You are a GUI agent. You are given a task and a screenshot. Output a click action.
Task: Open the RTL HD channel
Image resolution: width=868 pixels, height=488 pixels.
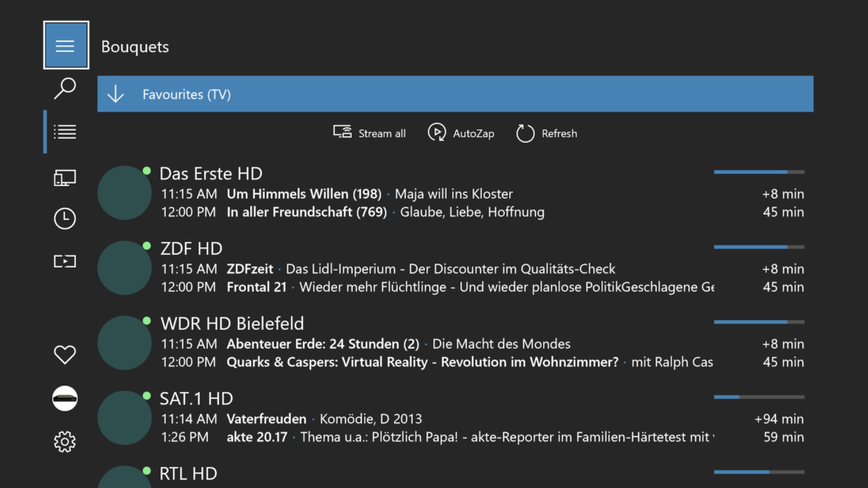pyautogui.click(x=189, y=474)
